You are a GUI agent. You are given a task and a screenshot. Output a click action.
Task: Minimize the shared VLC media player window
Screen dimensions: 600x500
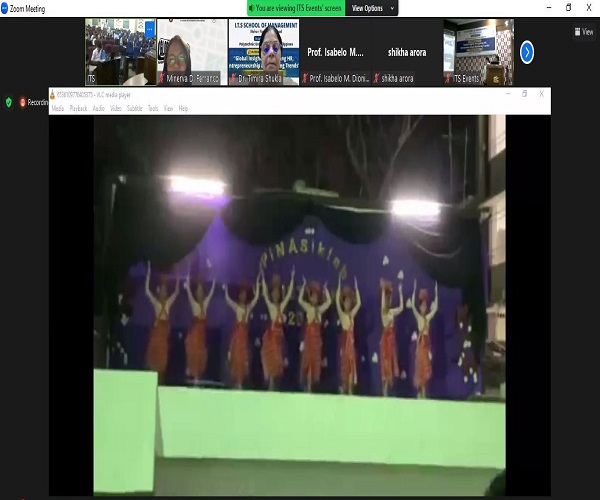pos(508,94)
